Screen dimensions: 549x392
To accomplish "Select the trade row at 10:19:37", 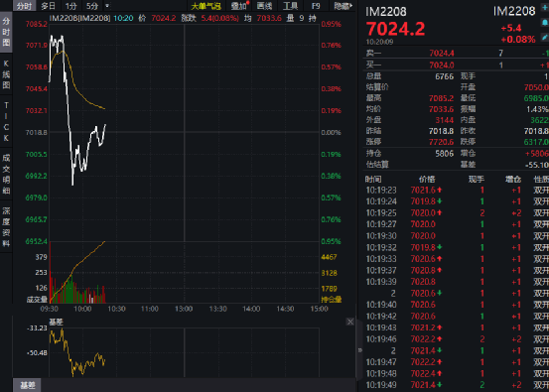I will pos(457,270).
